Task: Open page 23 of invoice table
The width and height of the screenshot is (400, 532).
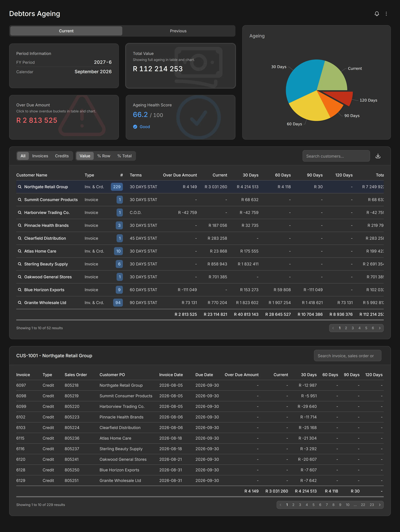Action: point(372,505)
